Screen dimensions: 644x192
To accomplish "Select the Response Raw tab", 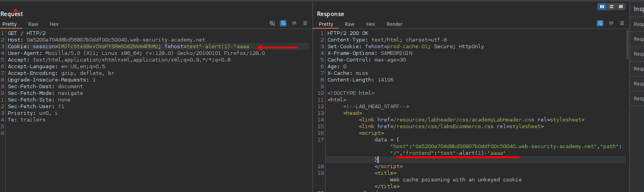I will click(350, 24).
